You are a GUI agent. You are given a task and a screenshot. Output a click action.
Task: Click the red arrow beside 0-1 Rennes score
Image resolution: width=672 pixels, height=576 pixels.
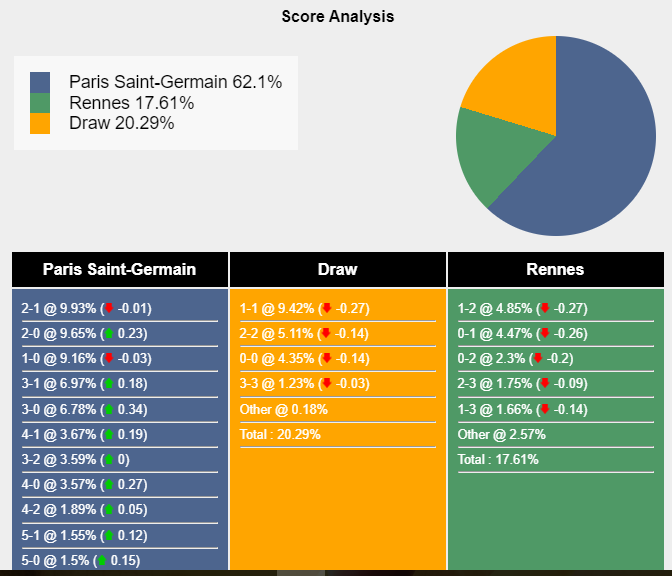(x=544, y=334)
